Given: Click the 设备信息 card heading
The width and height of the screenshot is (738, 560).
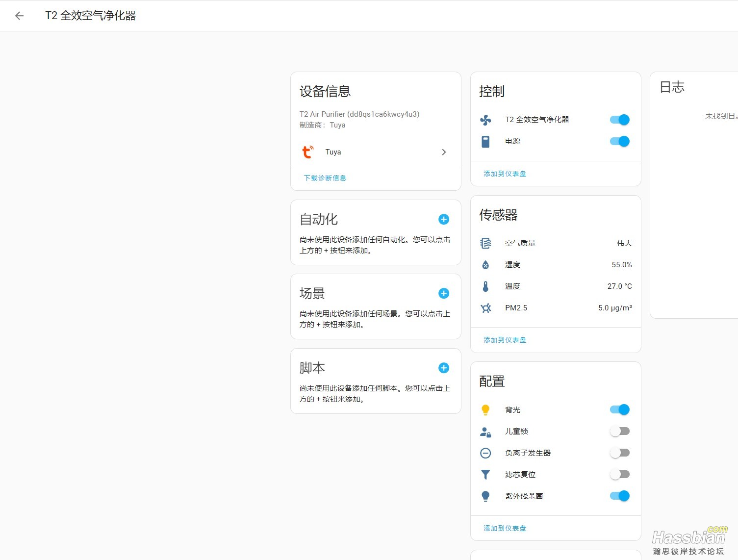Looking at the screenshot, I should (x=325, y=91).
